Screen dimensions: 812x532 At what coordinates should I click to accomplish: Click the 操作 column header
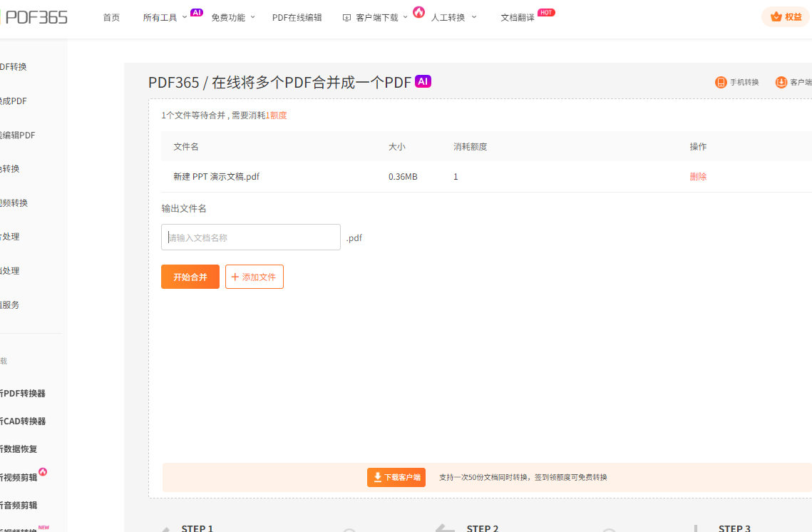click(x=698, y=147)
